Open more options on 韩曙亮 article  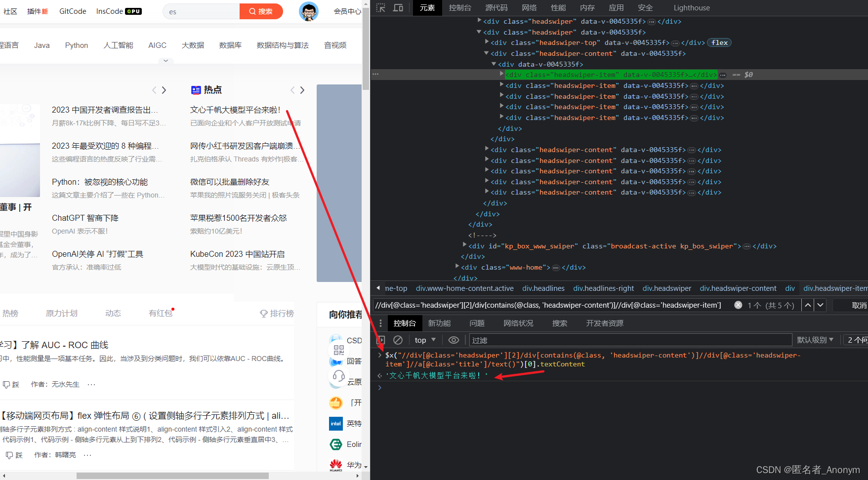coord(88,455)
